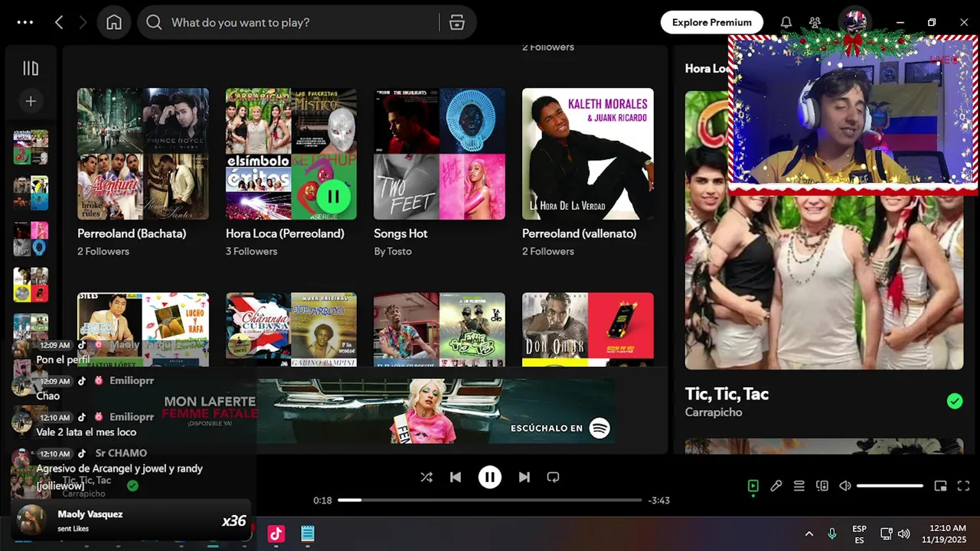Open the Home page icon

(x=114, y=22)
